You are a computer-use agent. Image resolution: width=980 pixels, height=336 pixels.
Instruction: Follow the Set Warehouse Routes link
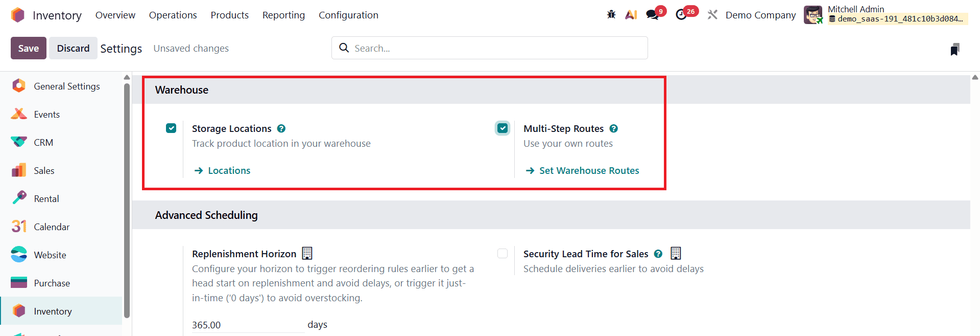(589, 170)
